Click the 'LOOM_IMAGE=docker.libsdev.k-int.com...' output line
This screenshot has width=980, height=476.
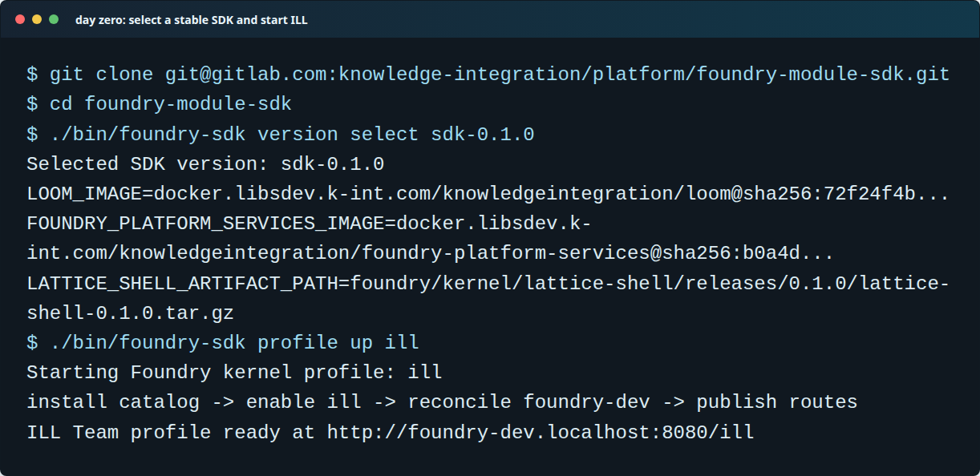[488, 194]
